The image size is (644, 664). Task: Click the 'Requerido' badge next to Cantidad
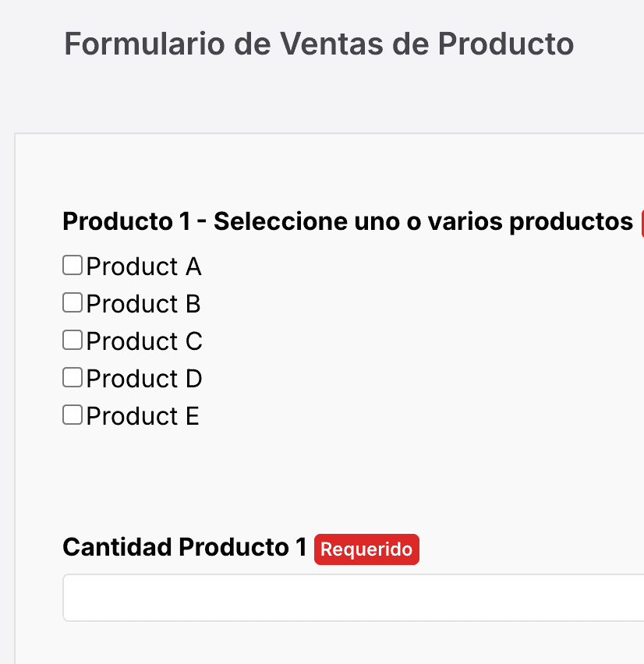click(x=366, y=549)
